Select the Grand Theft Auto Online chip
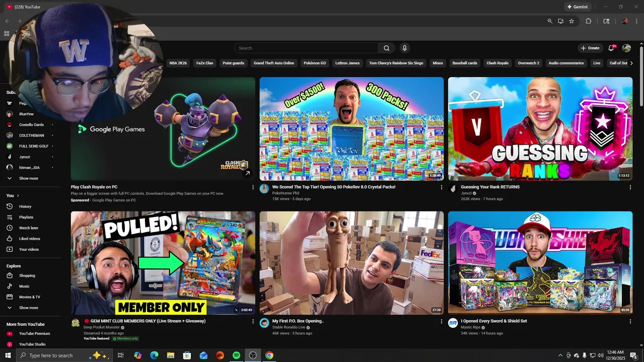This screenshot has width=644, height=362. [x=274, y=63]
